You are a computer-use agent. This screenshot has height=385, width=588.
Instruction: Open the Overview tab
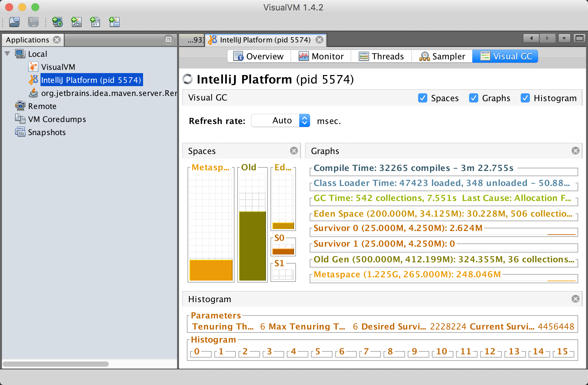tap(259, 56)
